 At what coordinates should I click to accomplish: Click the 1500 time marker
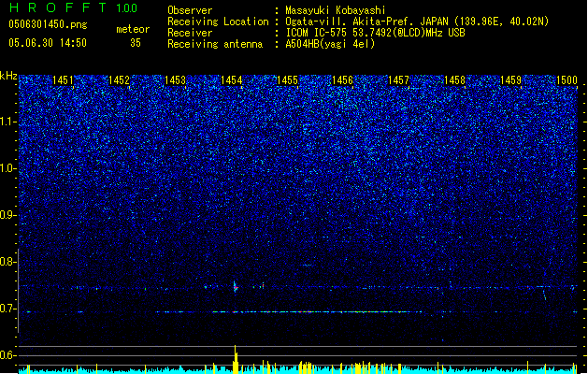(x=566, y=80)
